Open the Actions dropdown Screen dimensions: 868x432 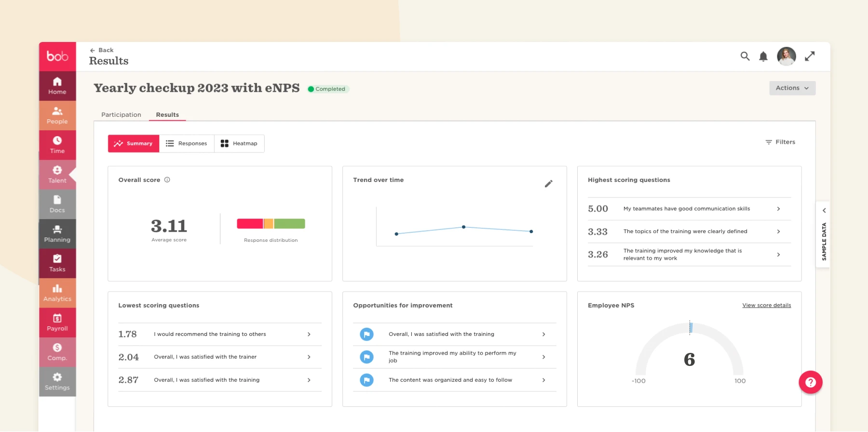pyautogui.click(x=792, y=88)
